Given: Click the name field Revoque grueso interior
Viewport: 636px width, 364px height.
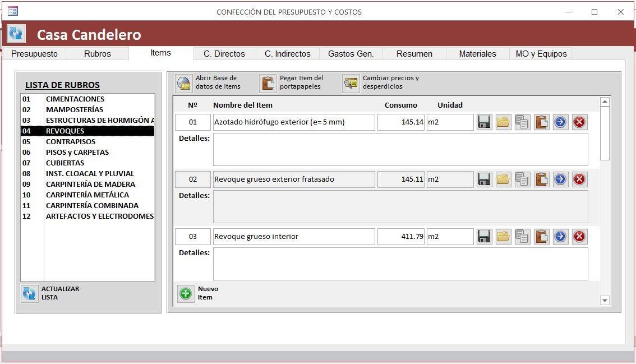Looking at the screenshot, I should coord(294,237).
